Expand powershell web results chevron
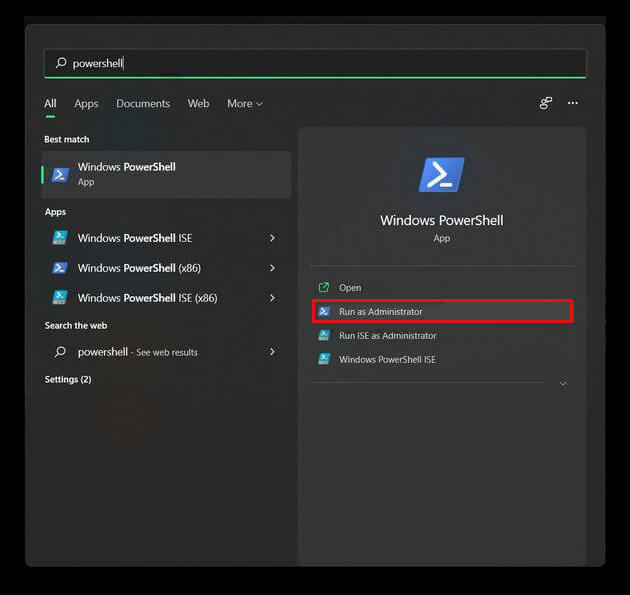The height and width of the screenshot is (595, 630). pos(272,352)
